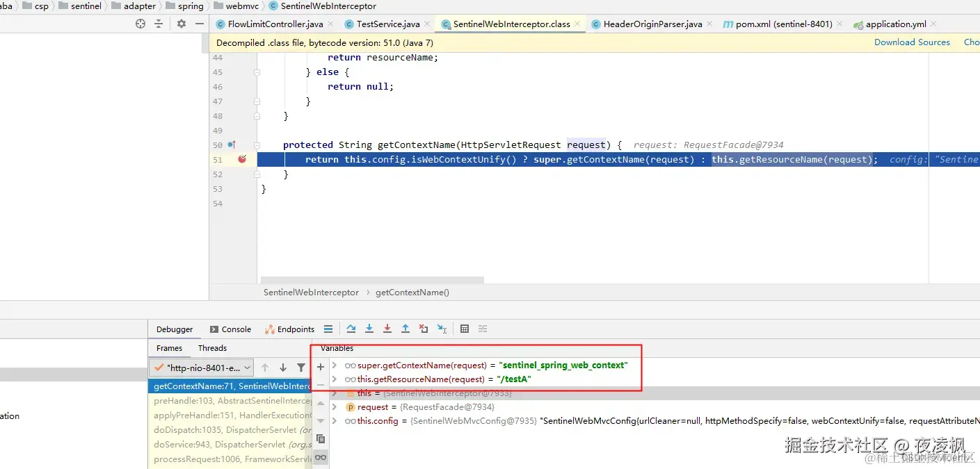
Task: Click the Drop Frame icon
Action: [424, 329]
